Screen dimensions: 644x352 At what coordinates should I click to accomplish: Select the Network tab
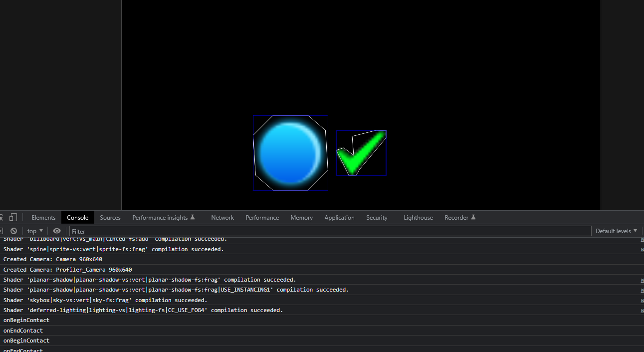[222, 218]
